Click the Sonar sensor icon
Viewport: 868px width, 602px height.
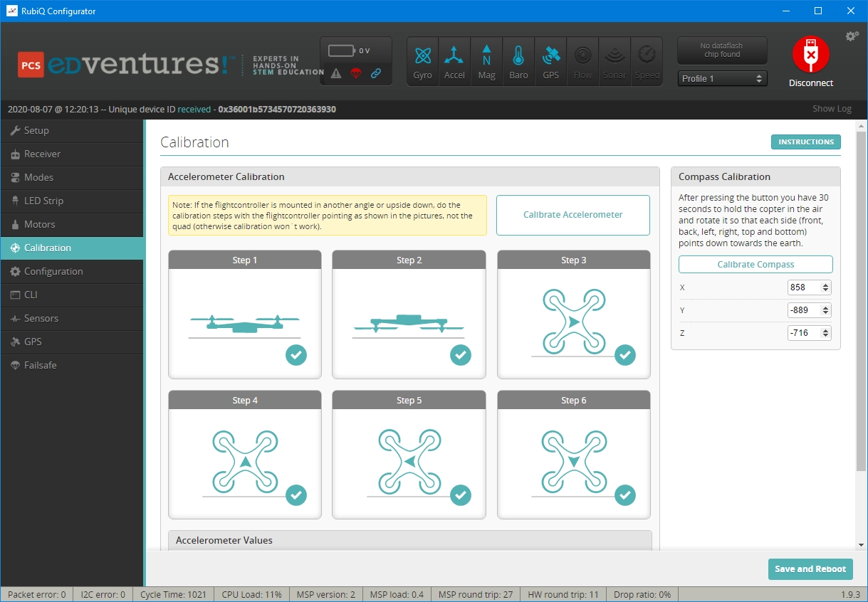tap(615, 61)
